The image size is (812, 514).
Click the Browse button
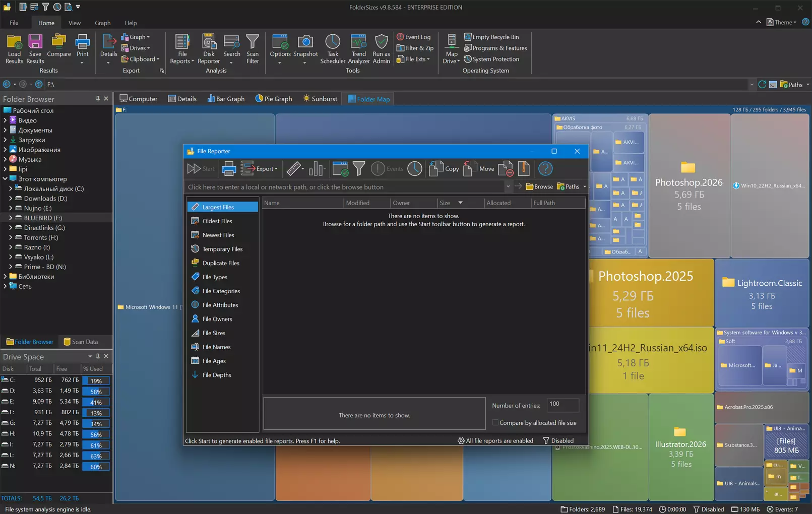(539, 186)
